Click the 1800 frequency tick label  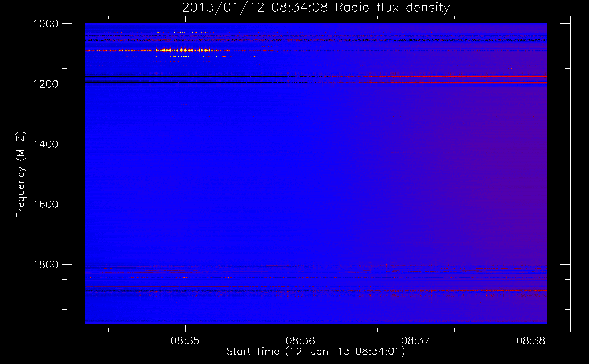click(46, 265)
